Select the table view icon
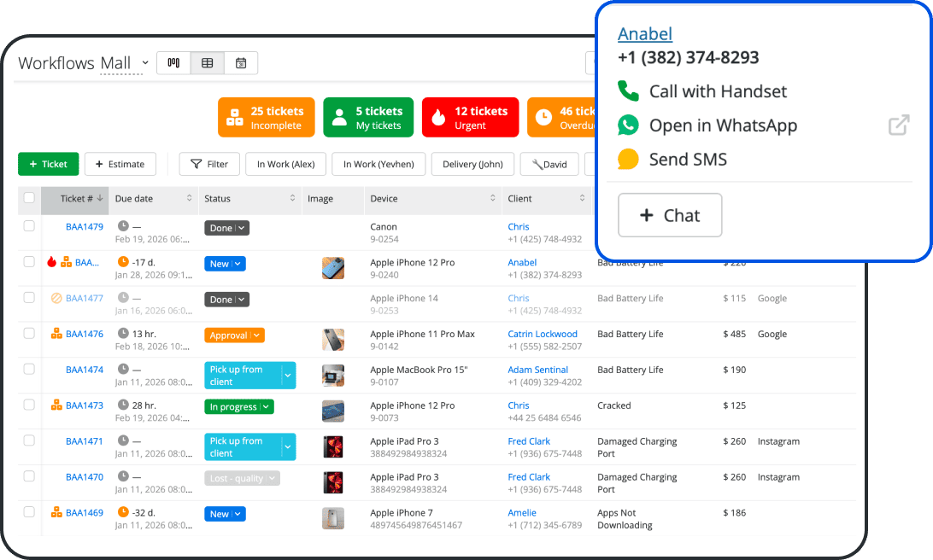Viewport: 933px width, 560px height. click(207, 62)
